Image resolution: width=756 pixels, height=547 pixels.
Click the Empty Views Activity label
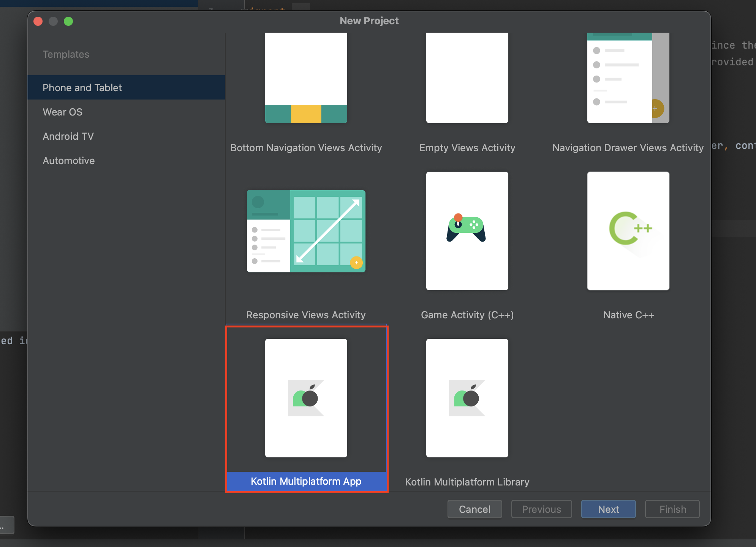[x=467, y=148]
